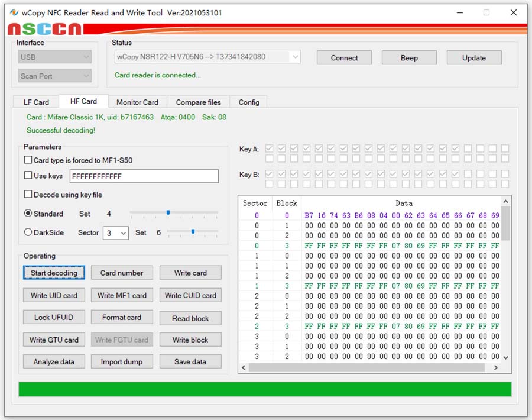Click Write UID card
The image size is (532, 420).
pos(54,295)
